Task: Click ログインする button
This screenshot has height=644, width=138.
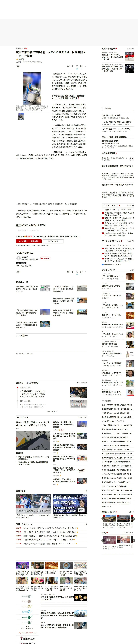Action: tap(53, 241)
